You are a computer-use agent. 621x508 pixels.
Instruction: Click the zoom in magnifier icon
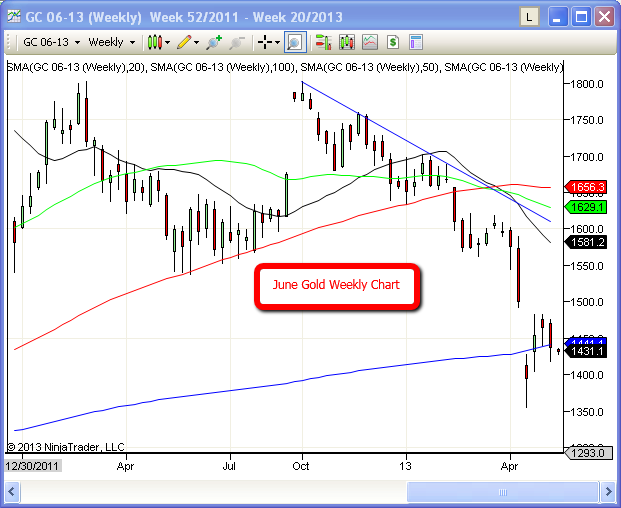point(214,42)
